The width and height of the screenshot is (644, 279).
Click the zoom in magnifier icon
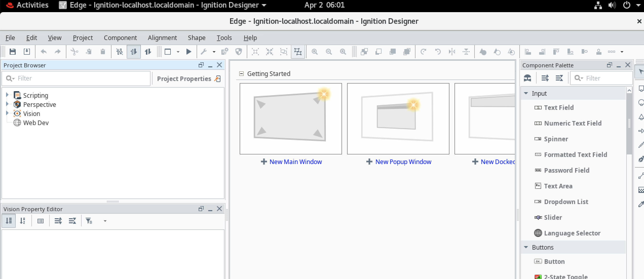[314, 52]
